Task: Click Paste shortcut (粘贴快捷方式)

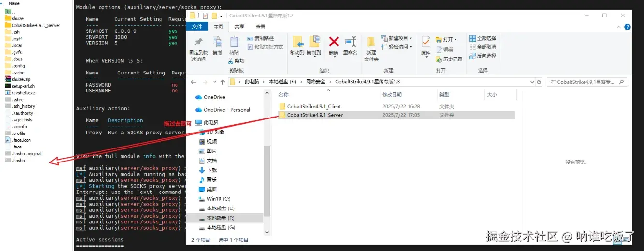Action: pos(265,47)
